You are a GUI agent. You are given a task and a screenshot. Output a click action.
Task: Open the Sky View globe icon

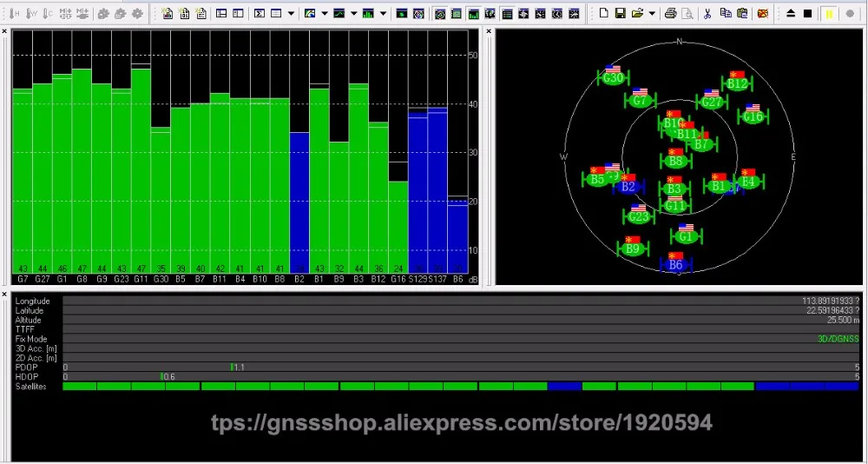coord(419,13)
